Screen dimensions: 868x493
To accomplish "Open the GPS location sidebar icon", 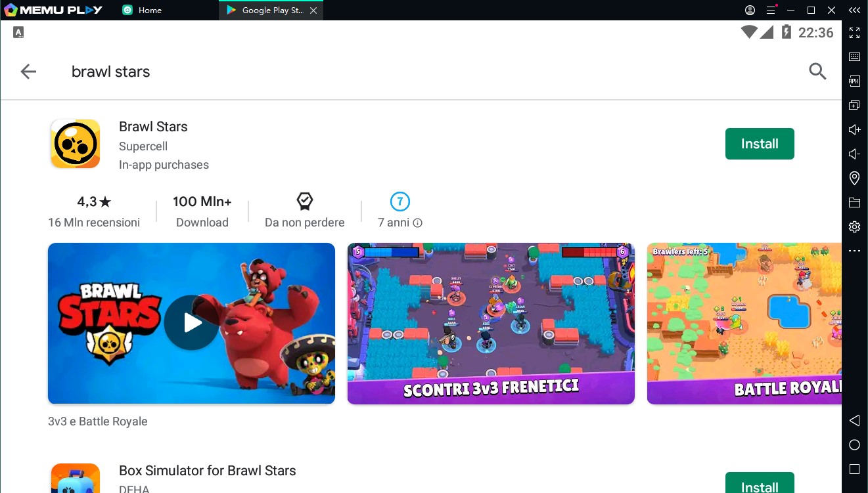I will (854, 178).
